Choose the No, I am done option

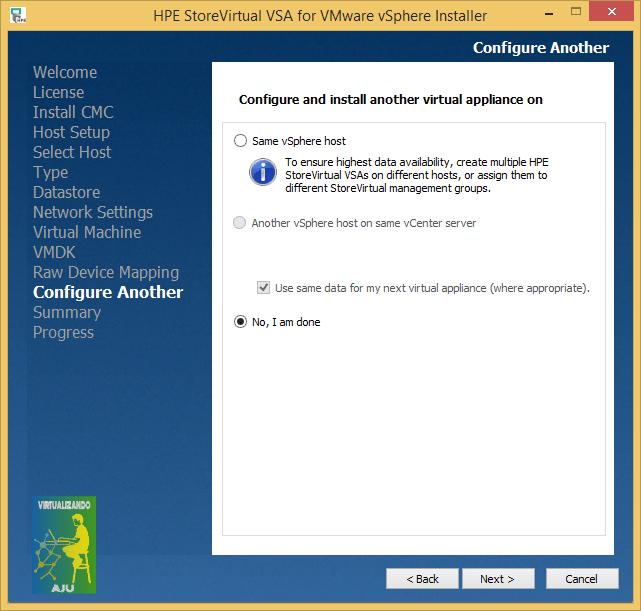pyautogui.click(x=240, y=322)
